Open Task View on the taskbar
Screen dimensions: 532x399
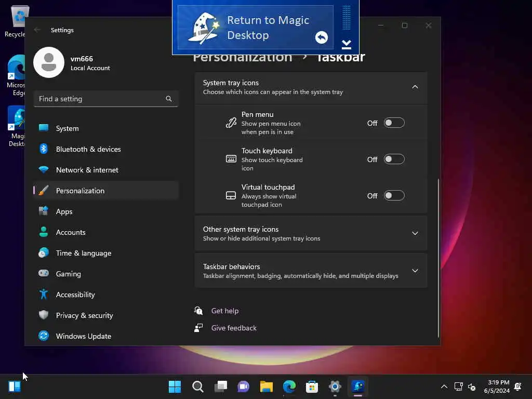[220, 387]
